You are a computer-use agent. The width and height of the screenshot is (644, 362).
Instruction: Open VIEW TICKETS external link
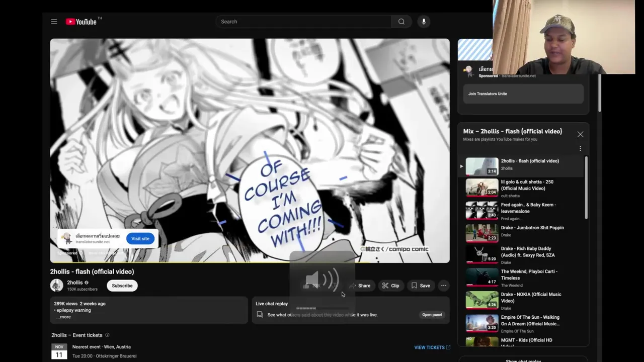432,347
